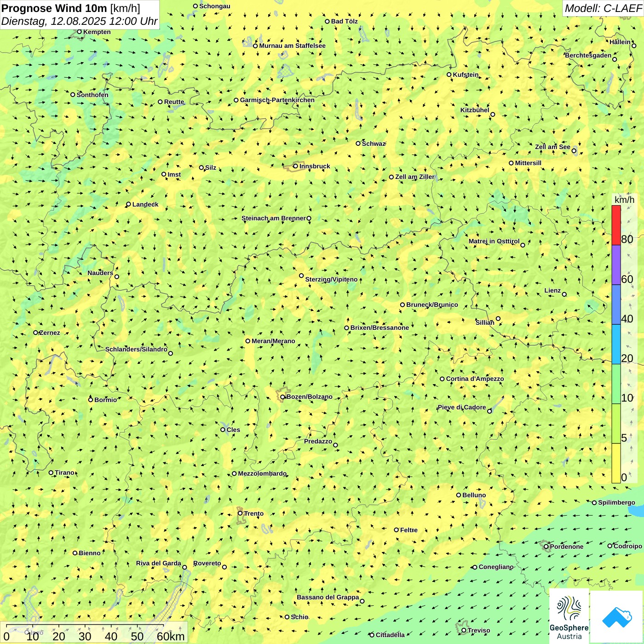This screenshot has height=644, width=644.
Task: Click the Trento location marker
Action: (240, 513)
